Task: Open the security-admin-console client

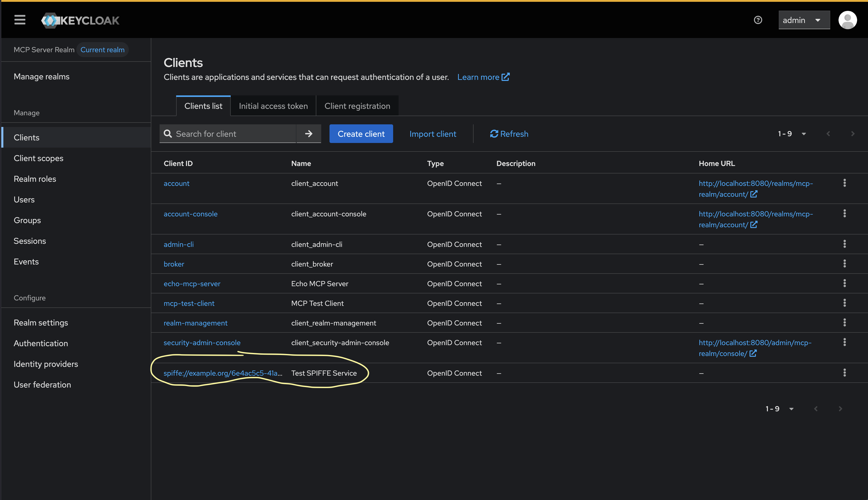Action: coord(202,342)
